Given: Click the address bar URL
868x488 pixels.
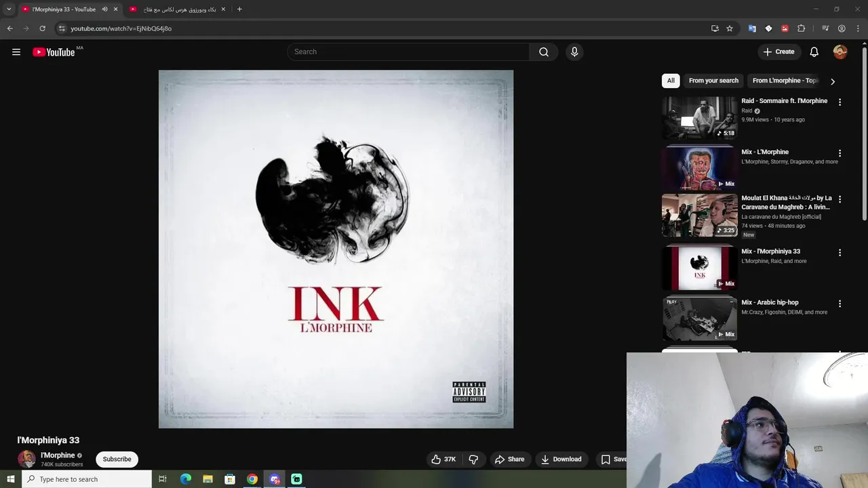Looking at the screenshot, I should point(121,28).
